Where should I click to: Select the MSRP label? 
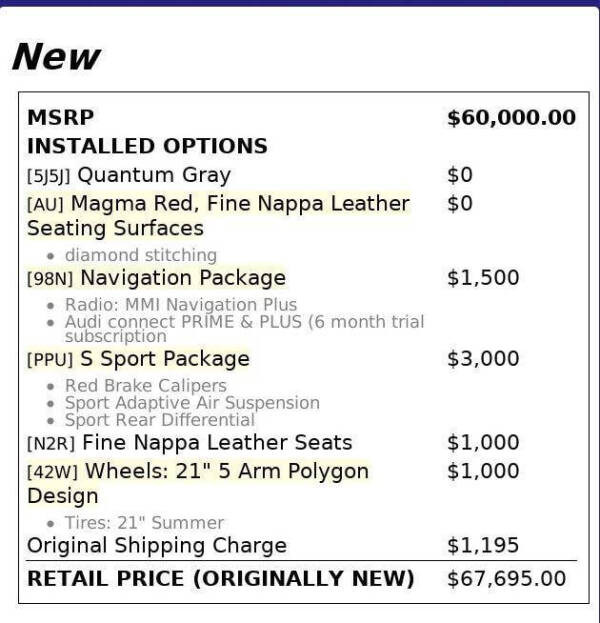pyautogui.click(x=60, y=117)
